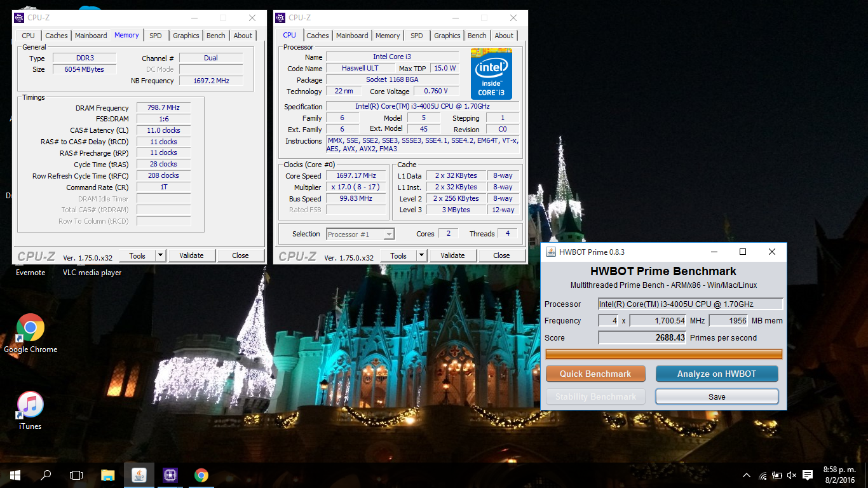The height and width of the screenshot is (488, 868).
Task: Open Graphics tab in the Memory window
Action: pos(186,36)
